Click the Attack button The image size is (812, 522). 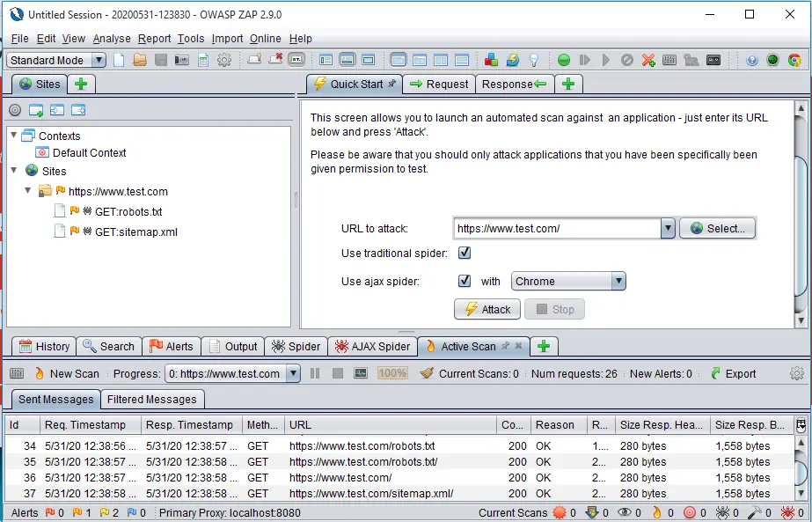486,309
